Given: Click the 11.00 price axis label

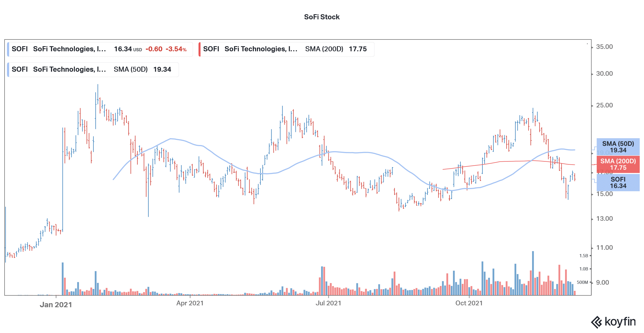Looking at the screenshot, I should (604, 248).
